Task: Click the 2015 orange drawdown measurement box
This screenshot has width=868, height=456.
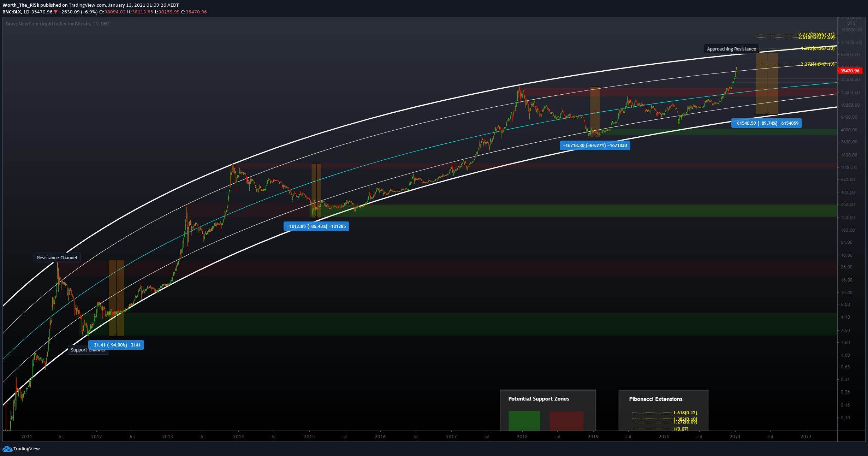Action: click(x=316, y=190)
